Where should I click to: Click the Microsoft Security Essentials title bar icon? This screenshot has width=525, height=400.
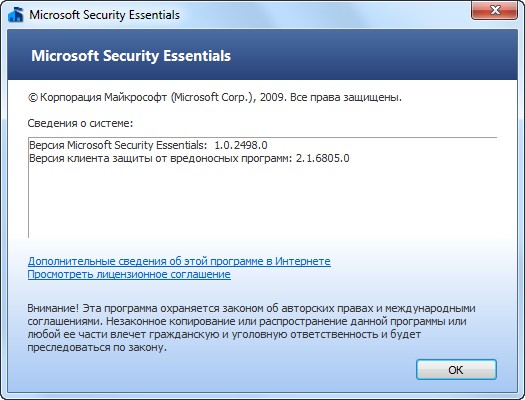click(x=16, y=15)
